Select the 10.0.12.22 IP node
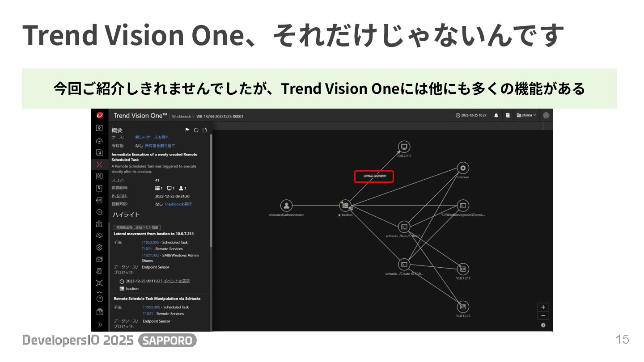Image resolution: width=644 pixels, height=362 pixels. coord(463,307)
